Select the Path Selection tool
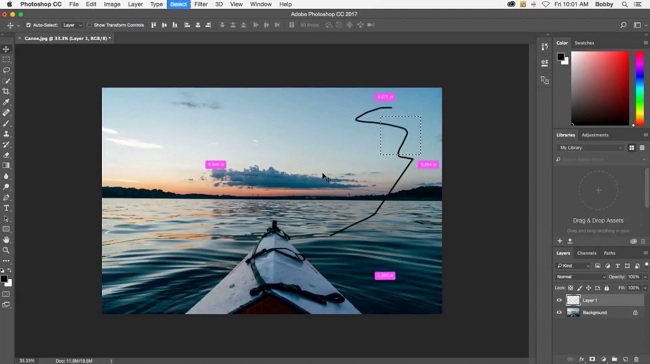Viewport: 650px width, 364px height. tap(6, 219)
